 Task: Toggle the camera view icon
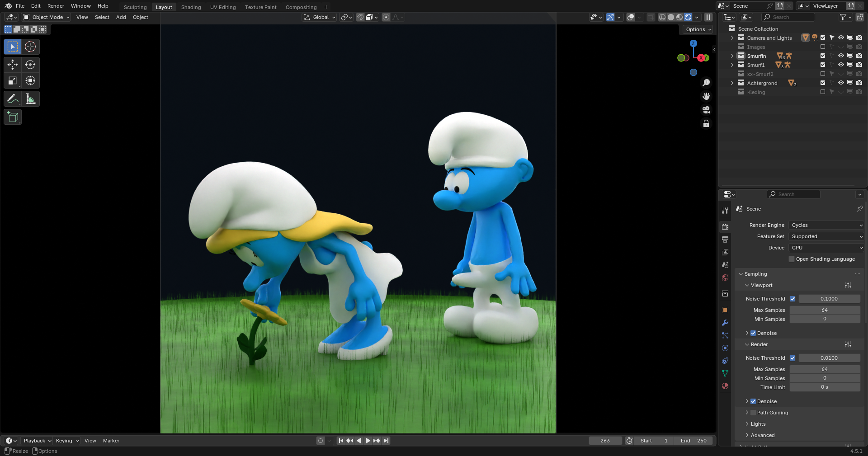(706, 110)
